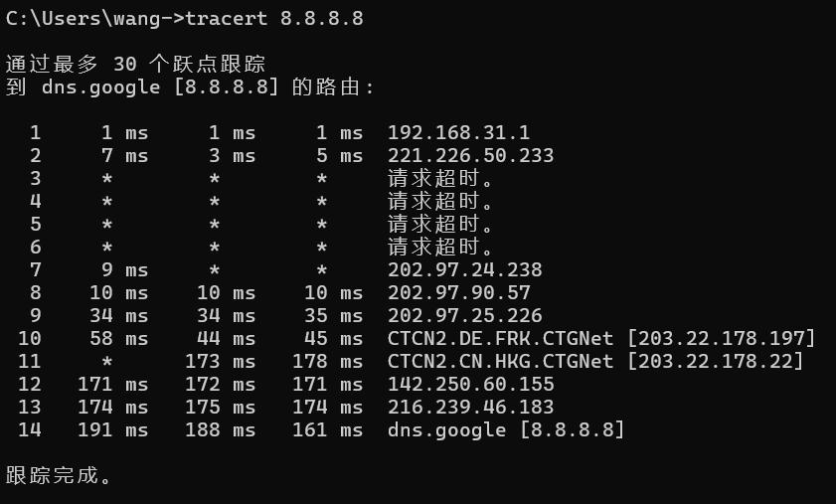This screenshot has width=836, height=504.
Task: Click the IP address 202.97.25.226
Action: (464, 315)
